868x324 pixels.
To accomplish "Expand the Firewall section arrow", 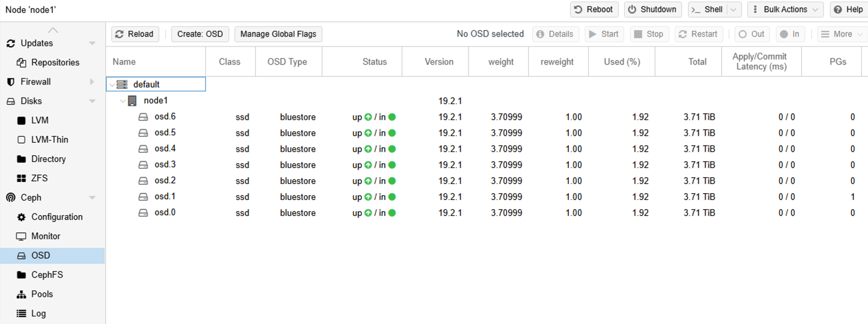I will coord(92,81).
